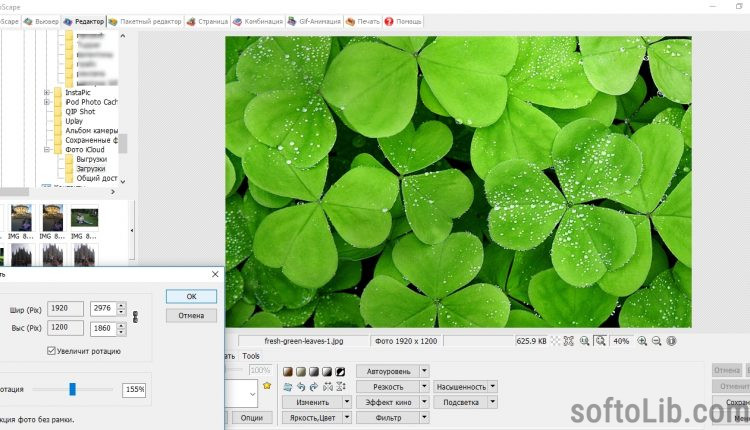Click the Эффект кино button
Image resolution: width=750 pixels, height=430 pixels.
coord(388,402)
